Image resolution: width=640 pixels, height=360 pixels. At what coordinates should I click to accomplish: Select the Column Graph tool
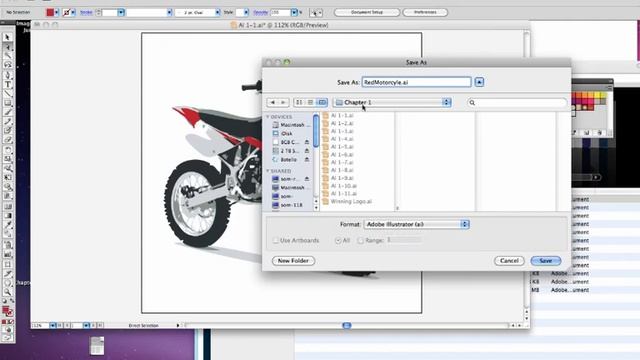(7, 254)
